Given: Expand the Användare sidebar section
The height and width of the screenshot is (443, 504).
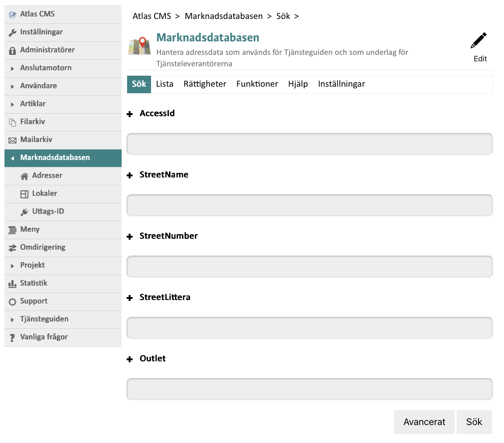Looking at the screenshot, I should point(12,86).
